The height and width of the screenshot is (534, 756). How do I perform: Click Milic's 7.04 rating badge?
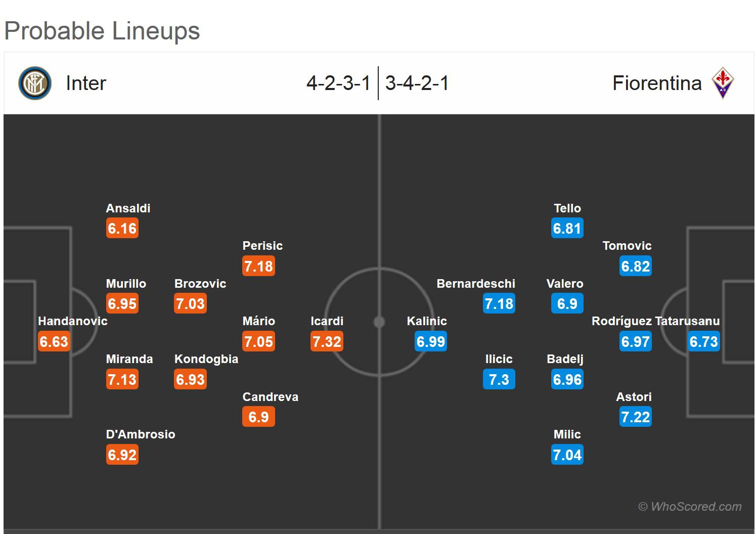click(x=567, y=455)
